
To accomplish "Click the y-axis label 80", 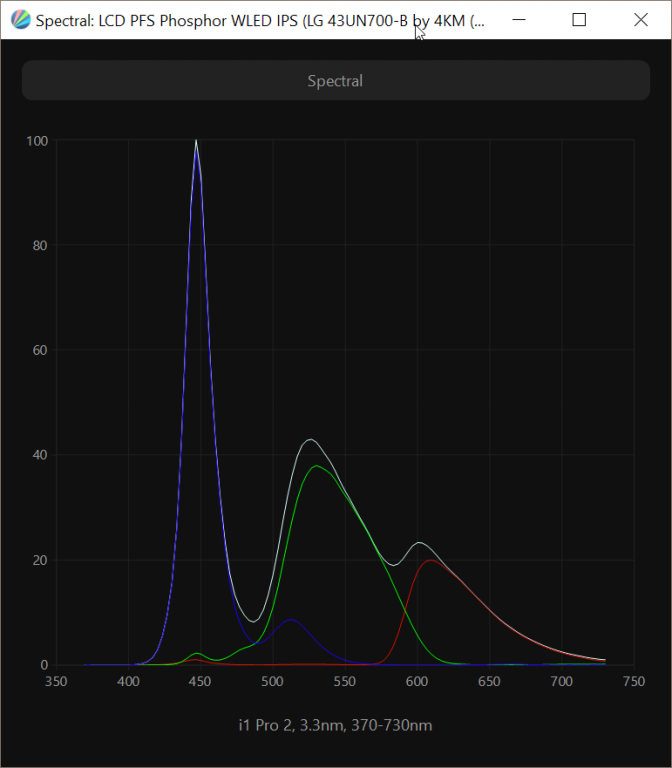I will [x=40, y=245].
